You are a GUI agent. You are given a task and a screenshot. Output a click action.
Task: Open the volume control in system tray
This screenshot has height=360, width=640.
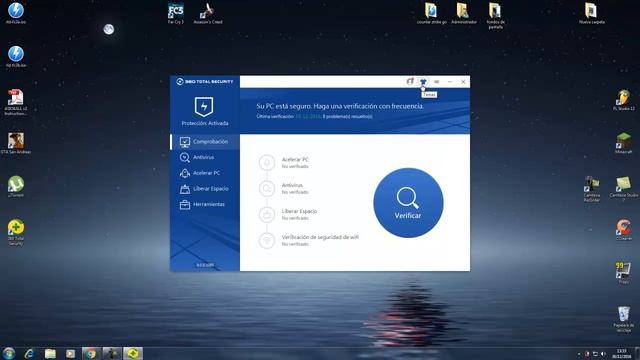click(603, 354)
